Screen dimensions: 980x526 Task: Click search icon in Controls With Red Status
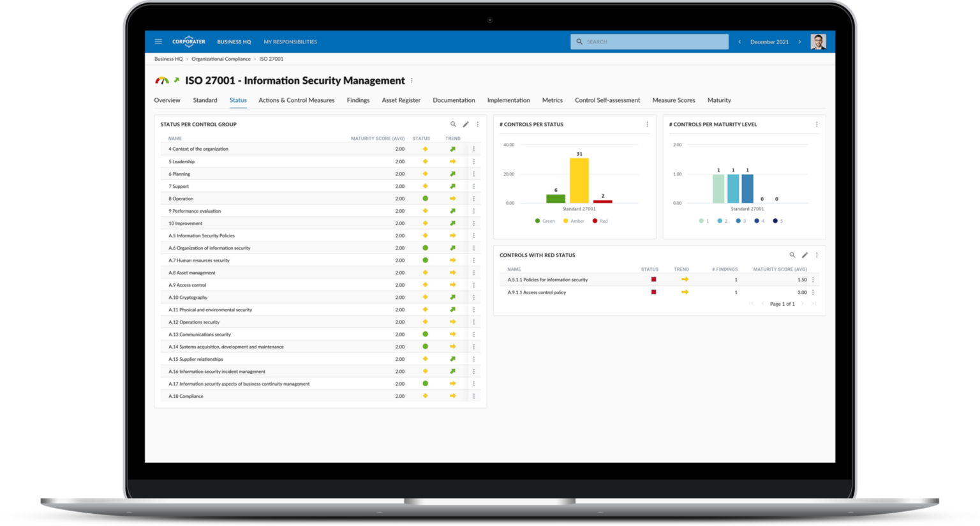pos(792,255)
